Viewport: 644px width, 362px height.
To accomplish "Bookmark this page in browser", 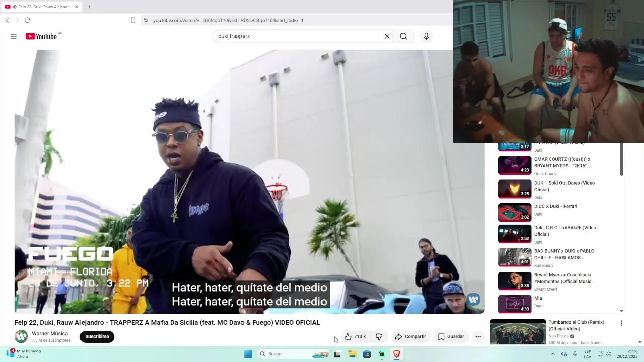I will [133, 20].
